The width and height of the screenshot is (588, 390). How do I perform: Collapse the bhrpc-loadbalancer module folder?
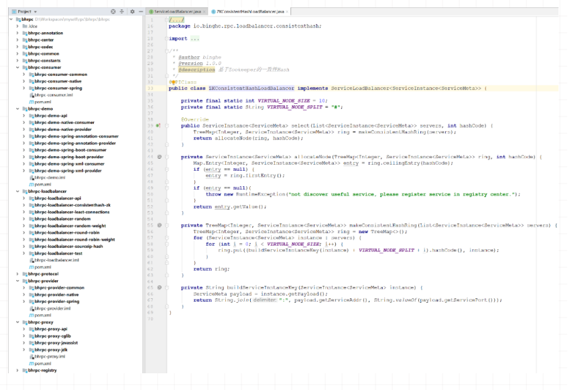click(x=17, y=192)
